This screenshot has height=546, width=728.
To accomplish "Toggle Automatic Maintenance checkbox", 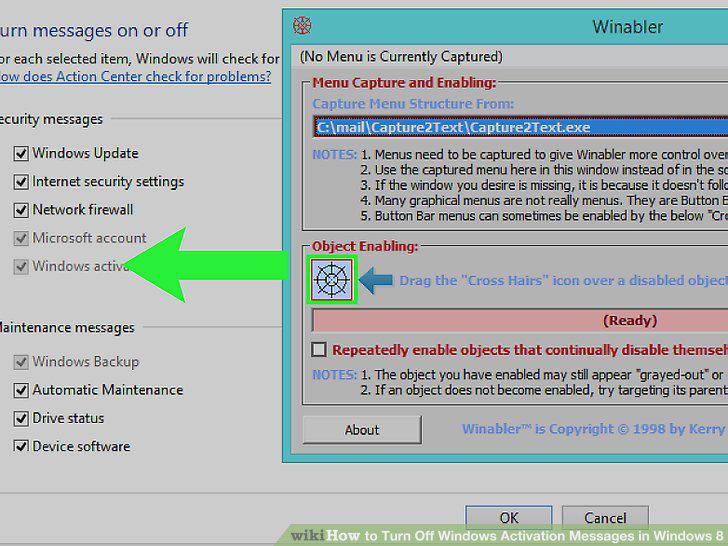I will [x=21, y=390].
